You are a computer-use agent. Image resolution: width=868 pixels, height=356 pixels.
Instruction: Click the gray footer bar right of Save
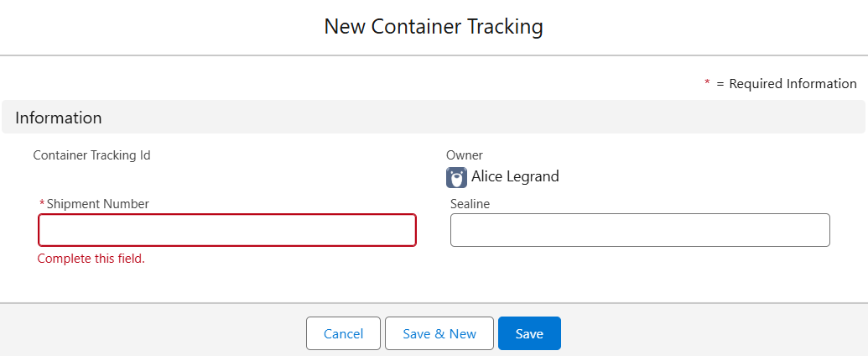[713, 333]
